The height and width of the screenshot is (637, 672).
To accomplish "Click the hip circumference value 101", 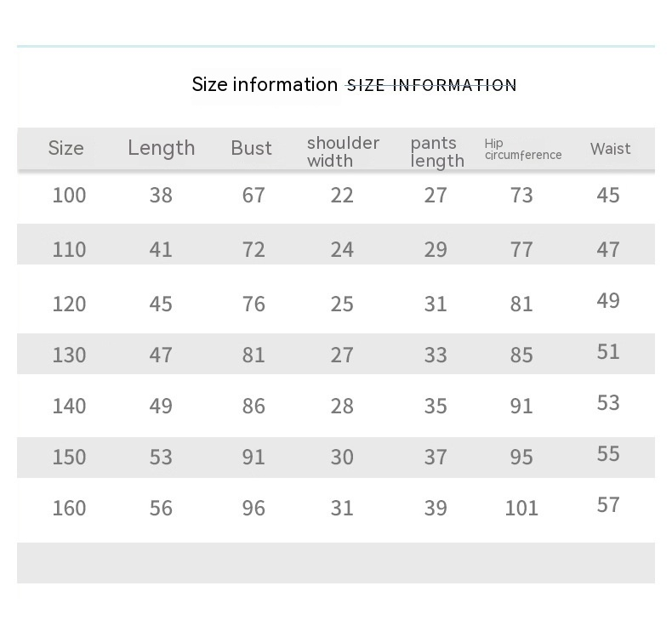I will point(521,508).
